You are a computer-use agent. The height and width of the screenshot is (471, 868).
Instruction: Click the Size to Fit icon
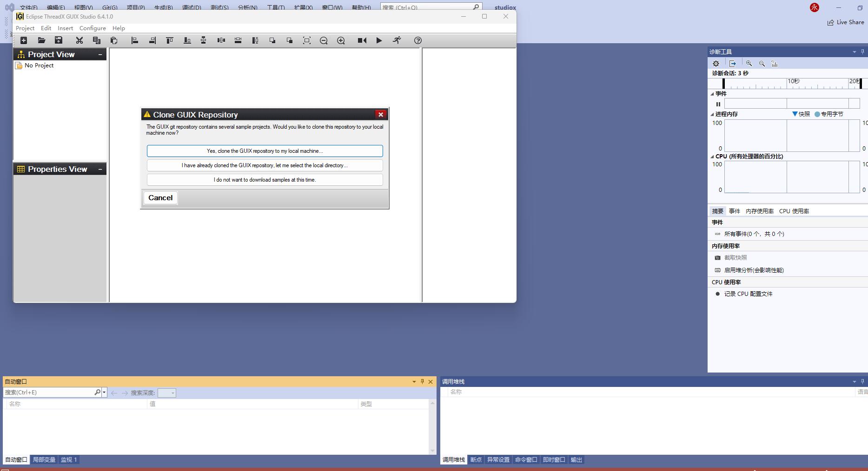(x=307, y=40)
